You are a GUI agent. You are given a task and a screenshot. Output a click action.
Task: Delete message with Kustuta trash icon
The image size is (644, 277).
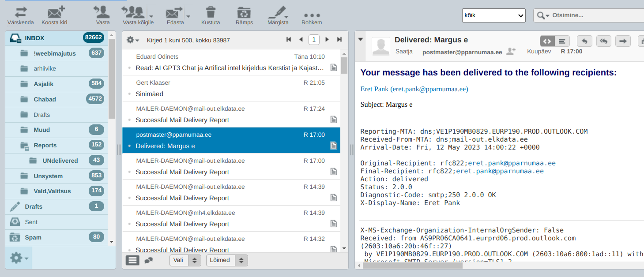pyautogui.click(x=211, y=13)
